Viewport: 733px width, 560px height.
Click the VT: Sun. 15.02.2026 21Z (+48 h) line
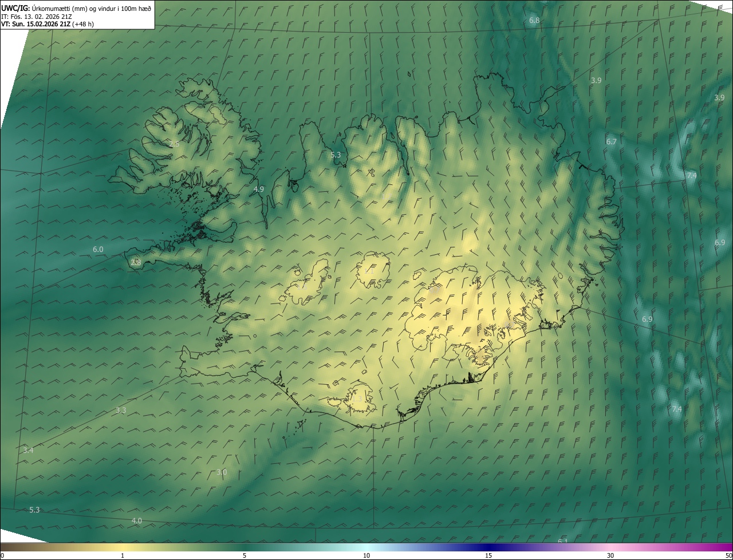(48, 24)
